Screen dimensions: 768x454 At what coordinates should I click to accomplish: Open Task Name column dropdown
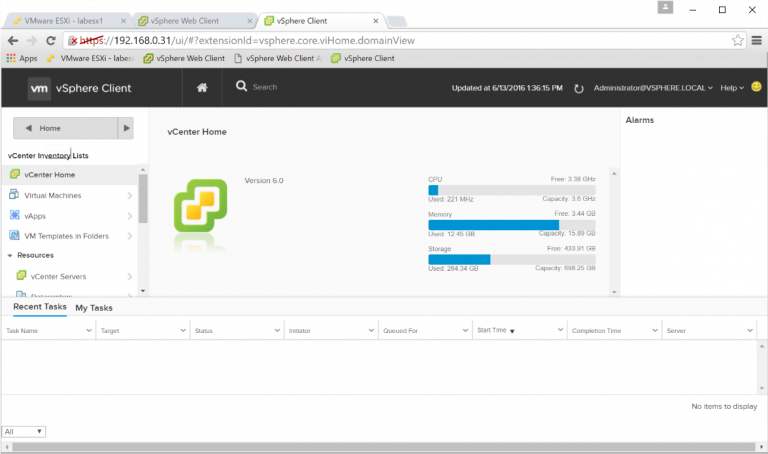coord(89,330)
